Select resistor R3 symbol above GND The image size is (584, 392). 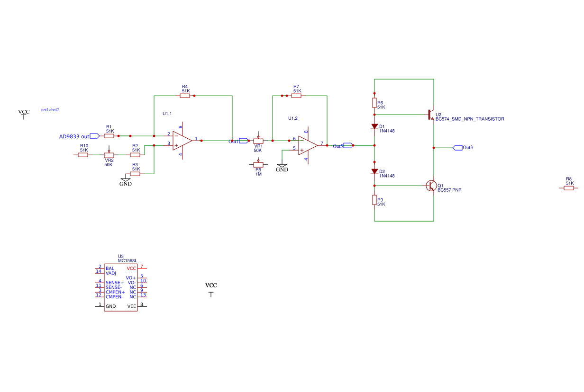point(135,174)
